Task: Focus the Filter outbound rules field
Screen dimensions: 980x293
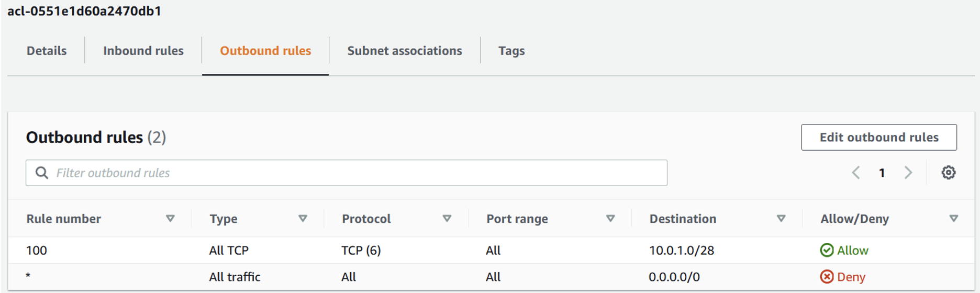Action: tap(356, 173)
